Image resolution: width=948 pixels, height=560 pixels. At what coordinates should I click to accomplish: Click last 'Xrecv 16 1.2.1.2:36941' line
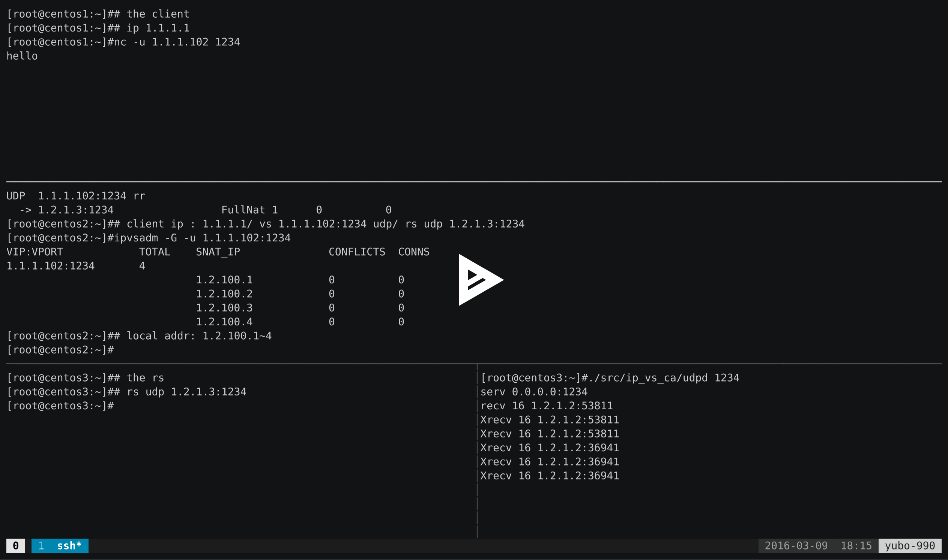point(550,475)
